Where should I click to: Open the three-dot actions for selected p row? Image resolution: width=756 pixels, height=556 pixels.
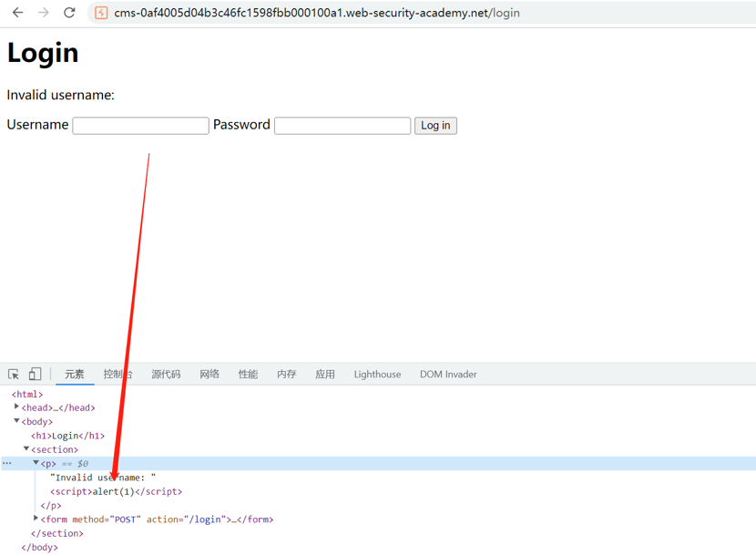tap(6, 463)
